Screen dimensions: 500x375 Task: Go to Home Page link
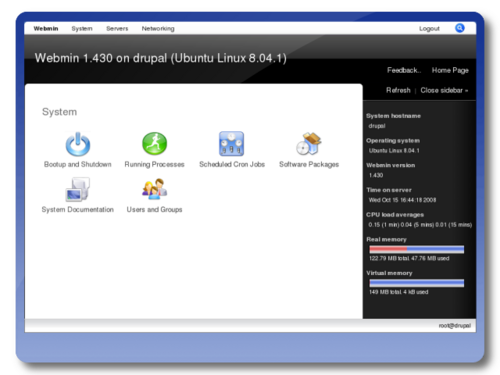click(450, 70)
